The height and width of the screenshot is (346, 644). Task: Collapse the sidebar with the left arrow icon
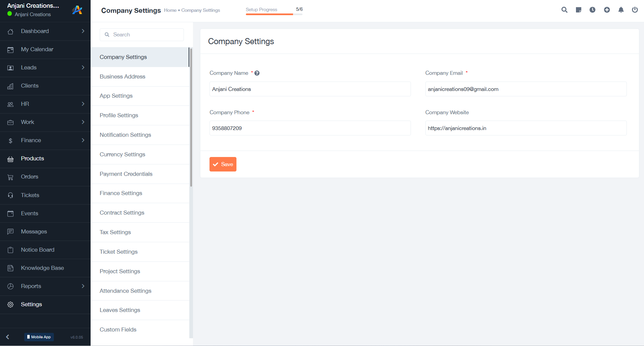pos(7,337)
